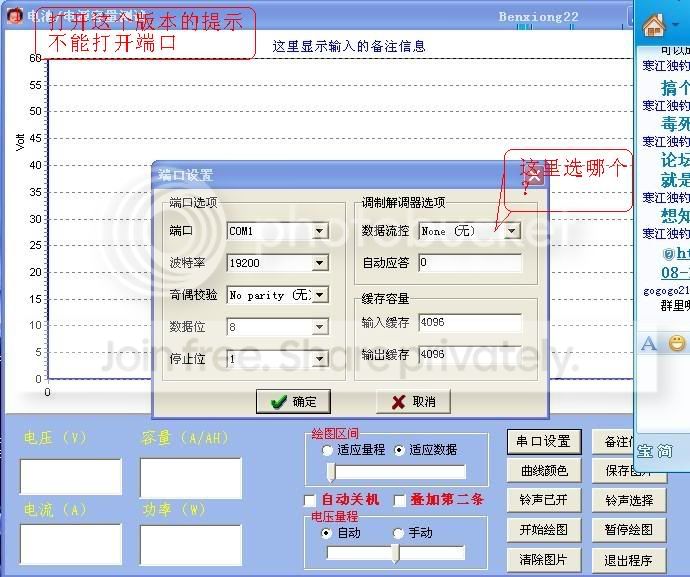Close the 端口设置 dialog with the X
690x577 pixels.
[x=534, y=176]
